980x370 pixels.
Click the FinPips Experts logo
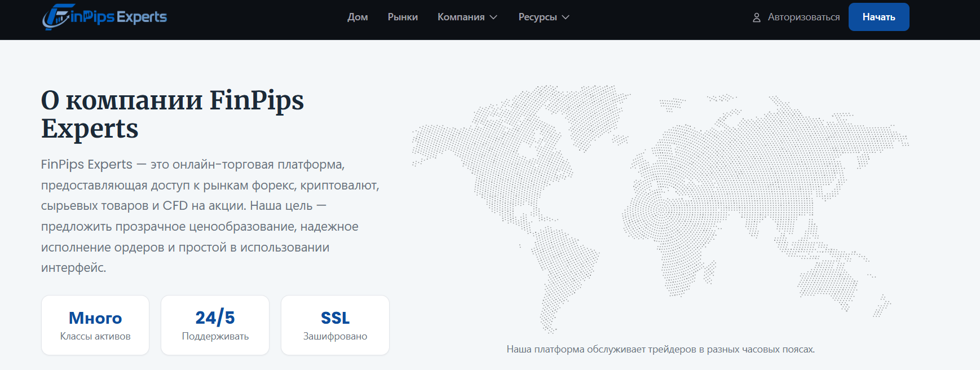[x=105, y=17]
